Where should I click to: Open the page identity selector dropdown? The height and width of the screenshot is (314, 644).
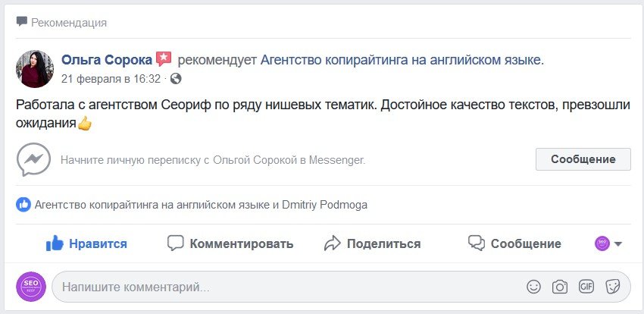pos(608,243)
